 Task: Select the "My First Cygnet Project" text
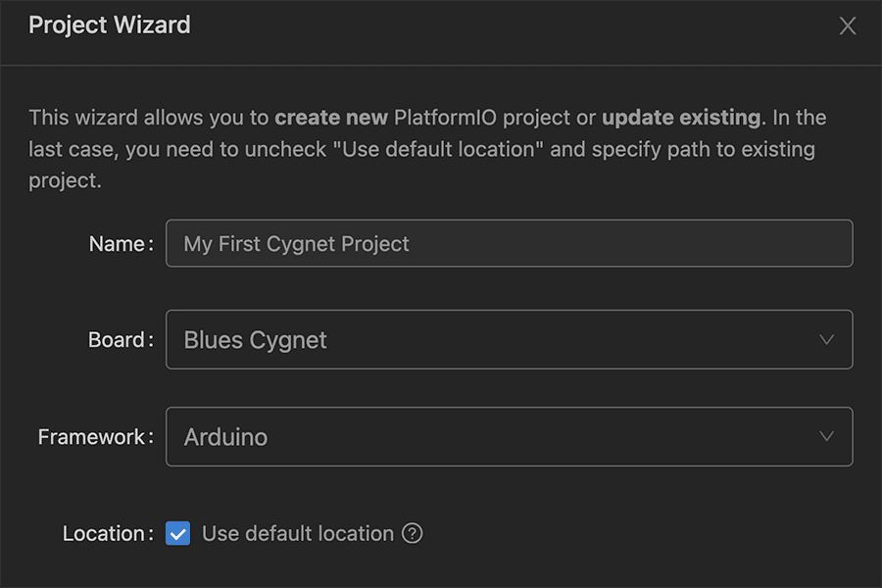coord(296,244)
